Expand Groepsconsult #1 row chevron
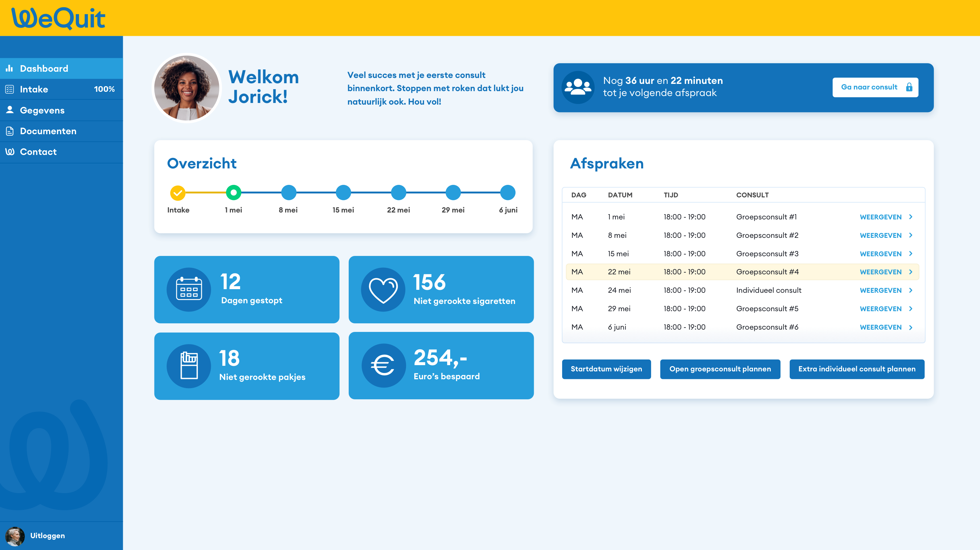The height and width of the screenshot is (550, 980). pyautogui.click(x=911, y=217)
